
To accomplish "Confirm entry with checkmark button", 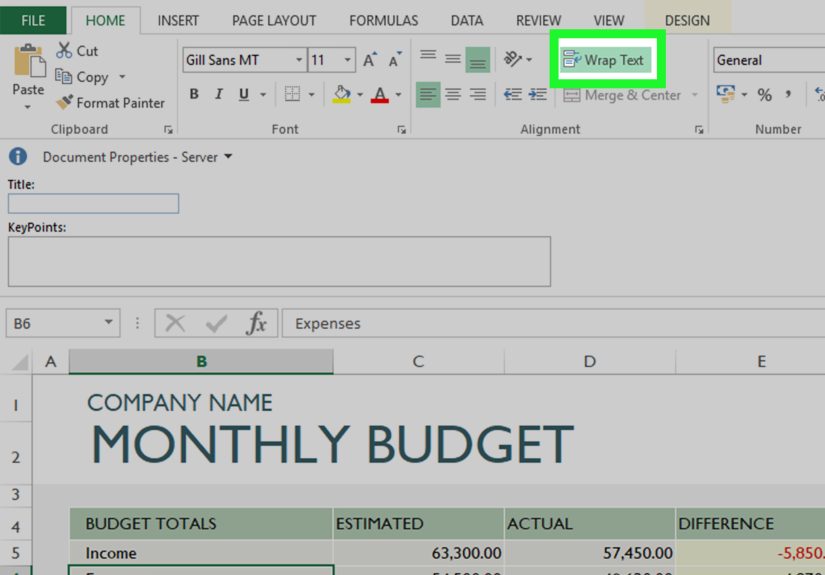I will click(x=216, y=323).
